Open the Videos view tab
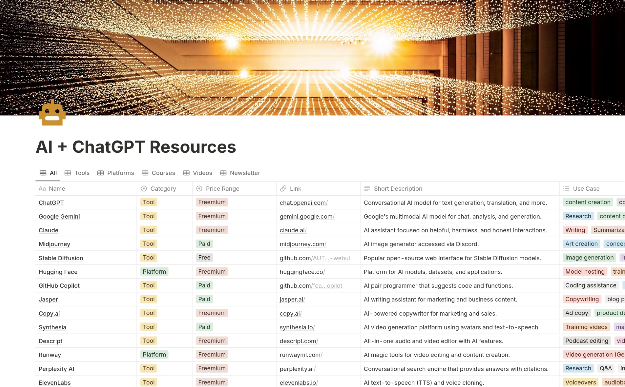Viewport: 625px width, 387px height. [x=198, y=173]
